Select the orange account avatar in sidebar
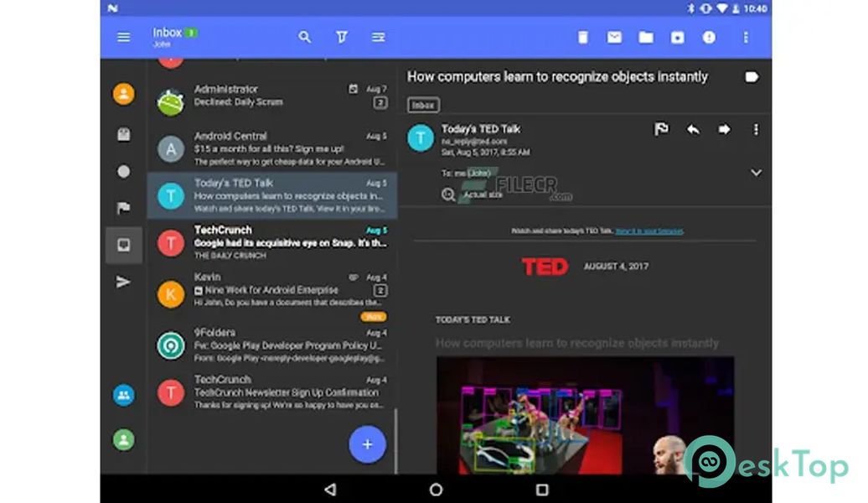The width and height of the screenshot is (868, 503). click(123, 94)
